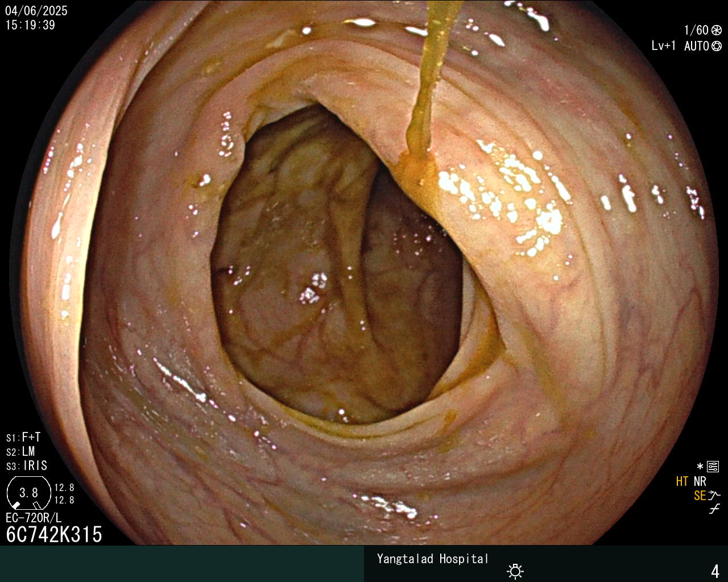Image resolution: width=728 pixels, height=582 pixels.
Task: Click the lower 12.8 value
Action: 64,500
